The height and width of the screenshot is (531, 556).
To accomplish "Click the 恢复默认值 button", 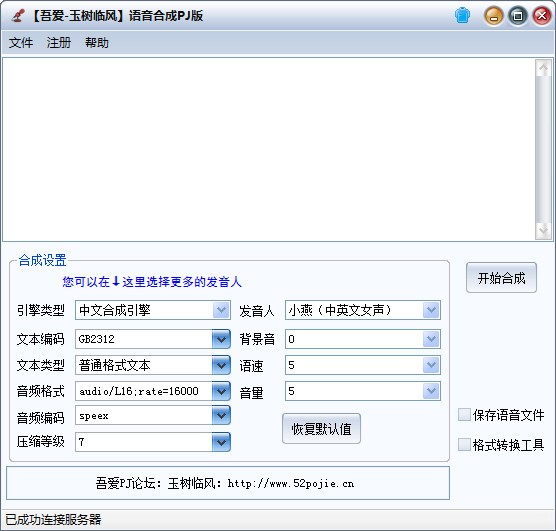I will (x=321, y=428).
